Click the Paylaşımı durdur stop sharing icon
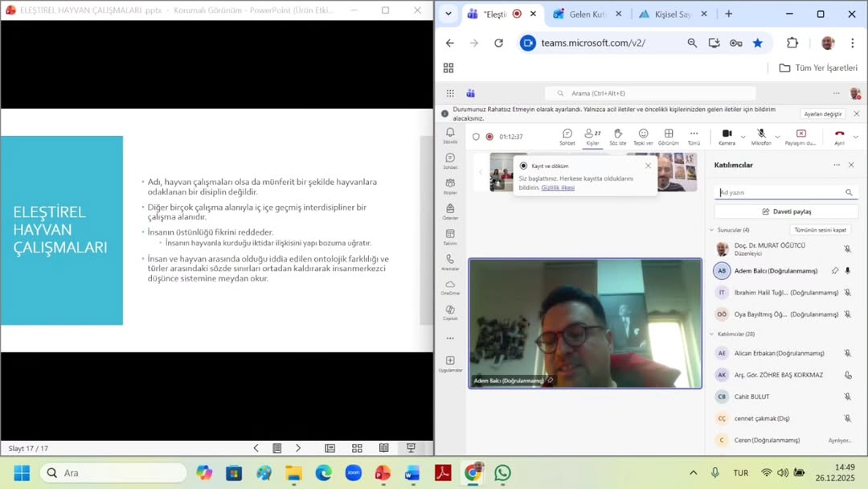 (800, 134)
